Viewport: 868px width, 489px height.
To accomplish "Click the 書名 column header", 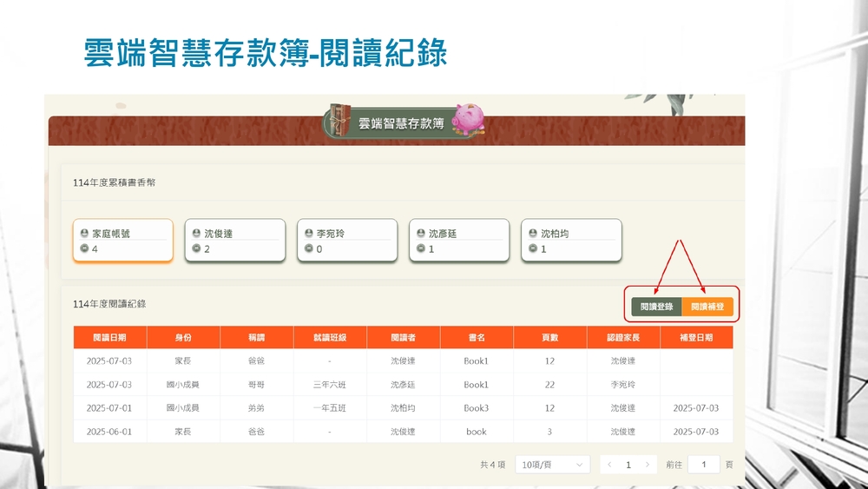I will click(x=476, y=338).
